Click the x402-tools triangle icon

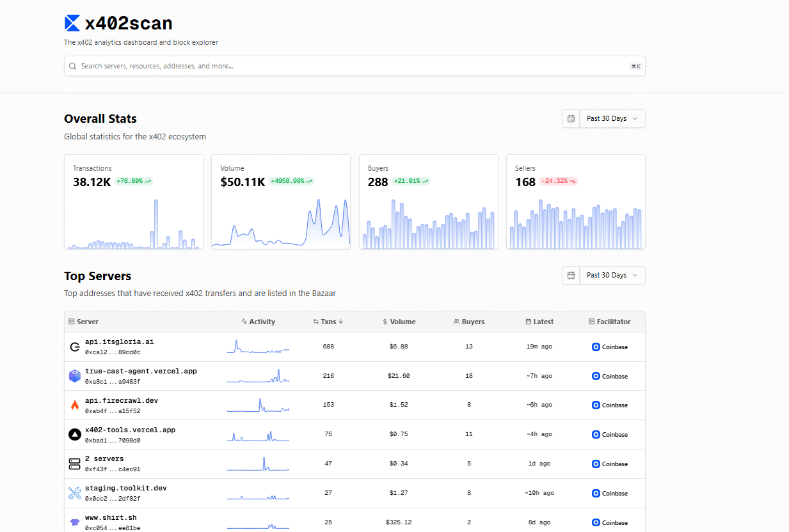(74, 435)
